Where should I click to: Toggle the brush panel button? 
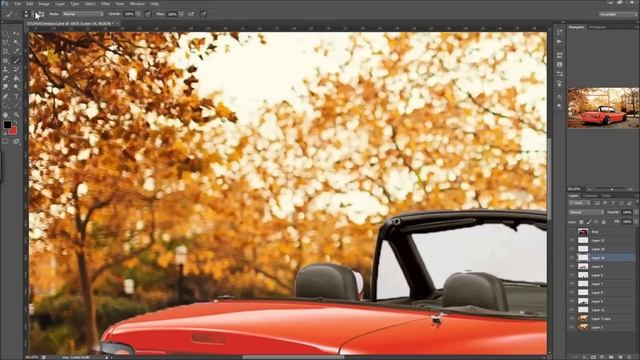click(x=42, y=14)
